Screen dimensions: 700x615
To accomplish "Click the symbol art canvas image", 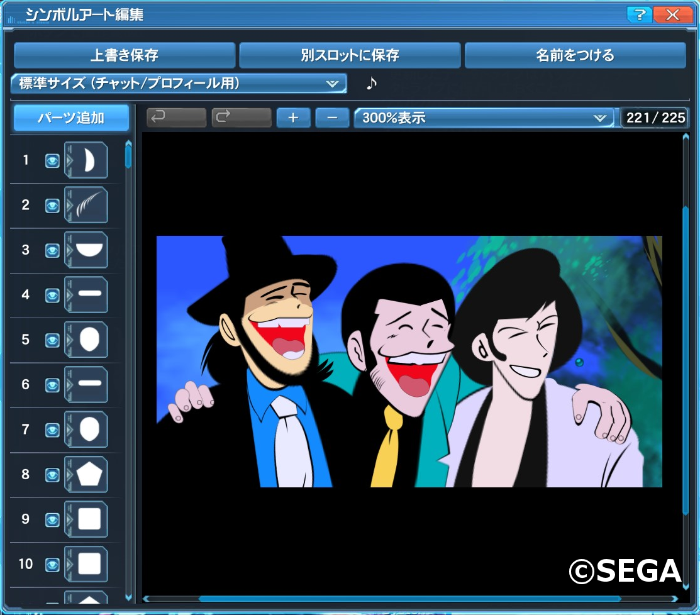I will 409,362.
